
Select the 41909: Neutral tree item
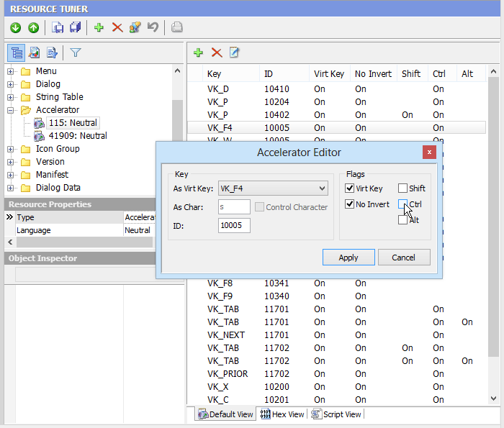pyautogui.click(x=78, y=136)
